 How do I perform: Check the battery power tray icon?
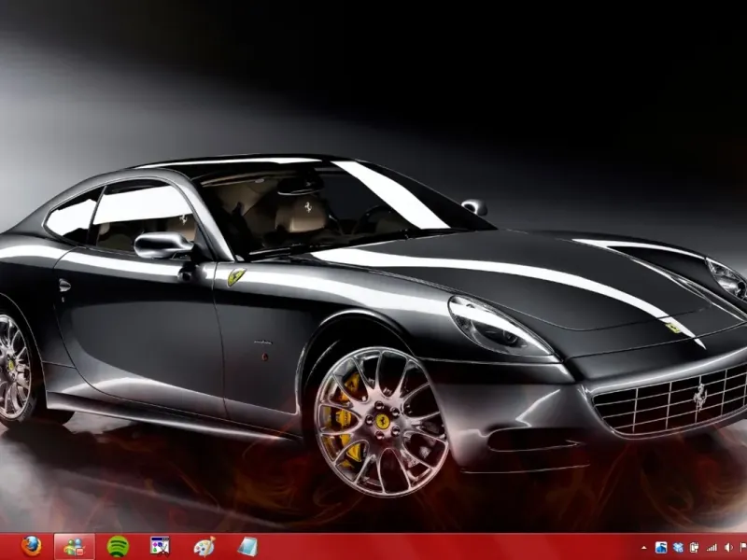tap(696, 547)
